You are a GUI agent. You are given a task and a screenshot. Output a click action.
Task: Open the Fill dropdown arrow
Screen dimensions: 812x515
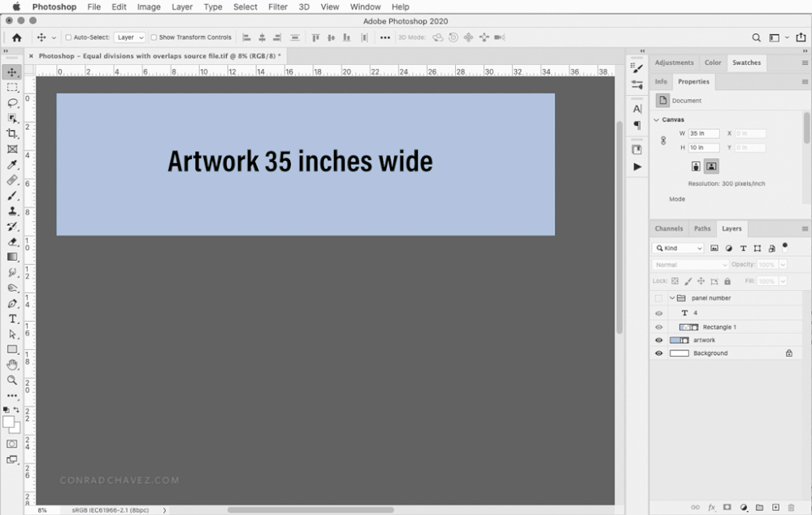click(x=783, y=281)
